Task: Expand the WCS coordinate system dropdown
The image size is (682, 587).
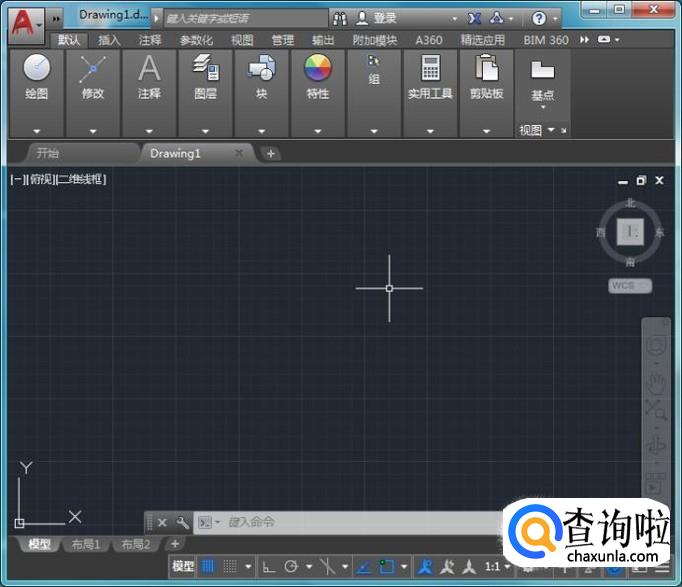Action: (630, 286)
